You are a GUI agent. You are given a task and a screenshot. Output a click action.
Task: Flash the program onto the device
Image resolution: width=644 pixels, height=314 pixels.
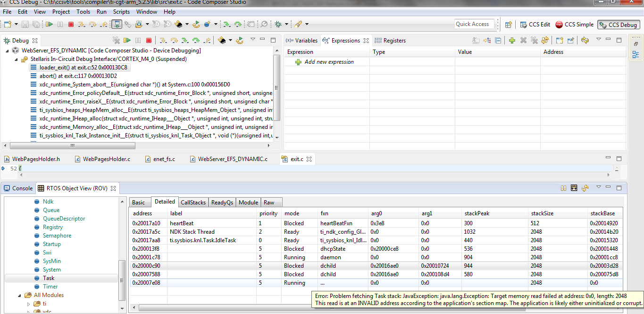[x=222, y=41]
